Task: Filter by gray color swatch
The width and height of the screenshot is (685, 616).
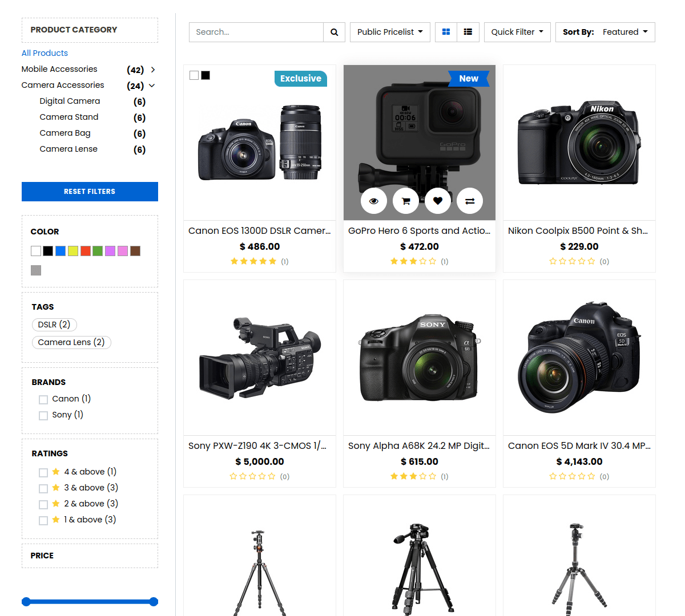Action: coord(36,270)
